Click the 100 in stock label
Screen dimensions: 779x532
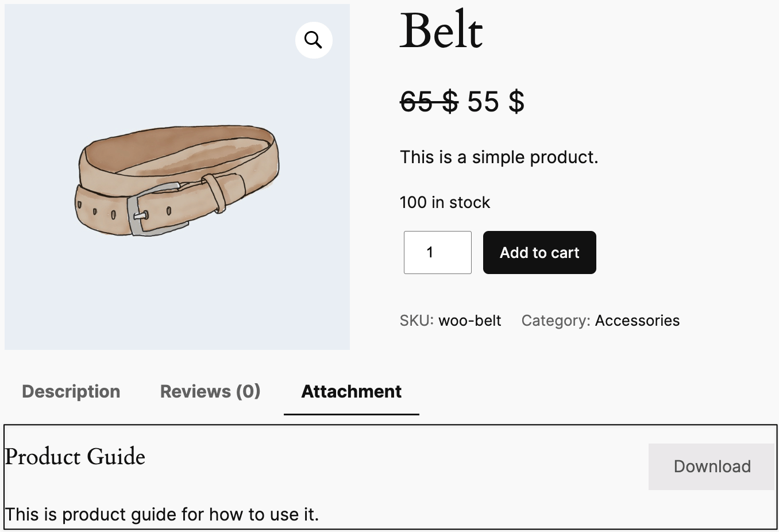coord(445,202)
